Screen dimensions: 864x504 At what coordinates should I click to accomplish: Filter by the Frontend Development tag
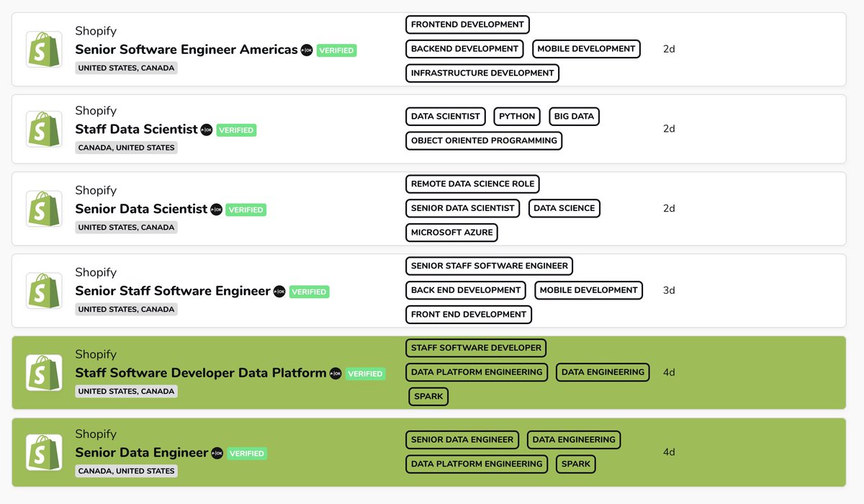(467, 24)
